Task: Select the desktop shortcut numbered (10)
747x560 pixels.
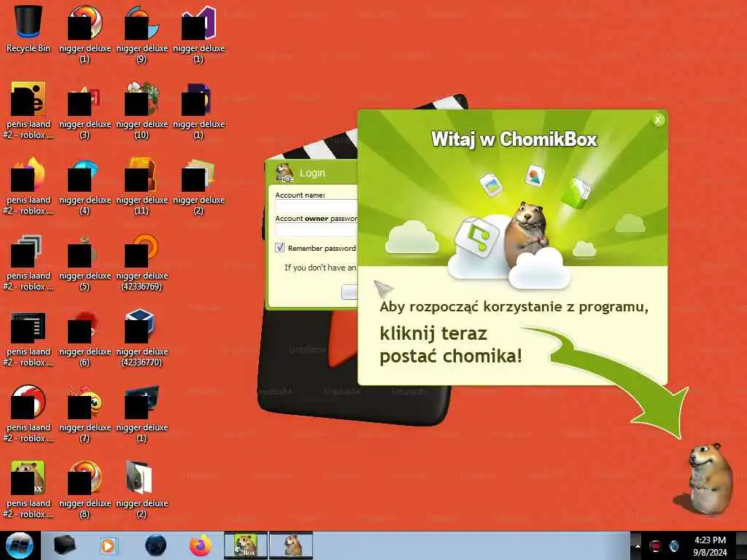Action: 142,109
